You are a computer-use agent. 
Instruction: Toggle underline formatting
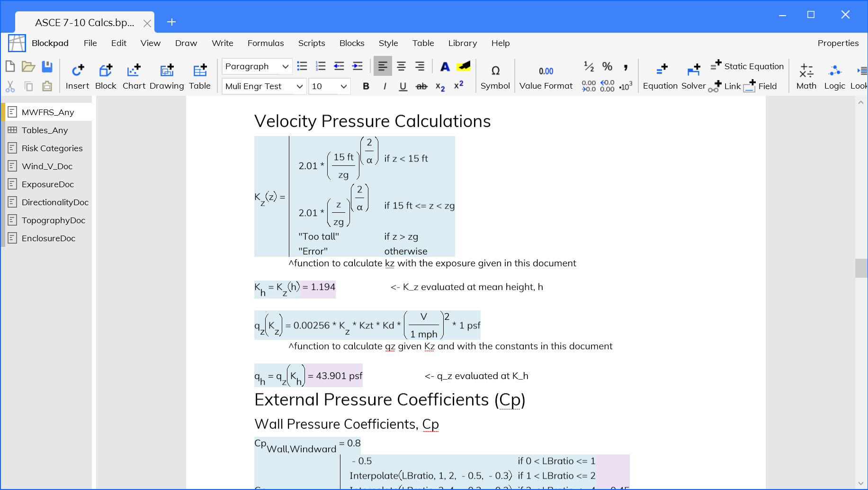point(403,86)
